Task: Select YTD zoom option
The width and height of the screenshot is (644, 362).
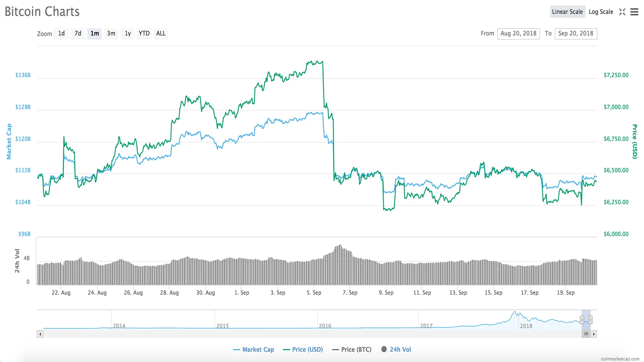Action: (x=144, y=34)
